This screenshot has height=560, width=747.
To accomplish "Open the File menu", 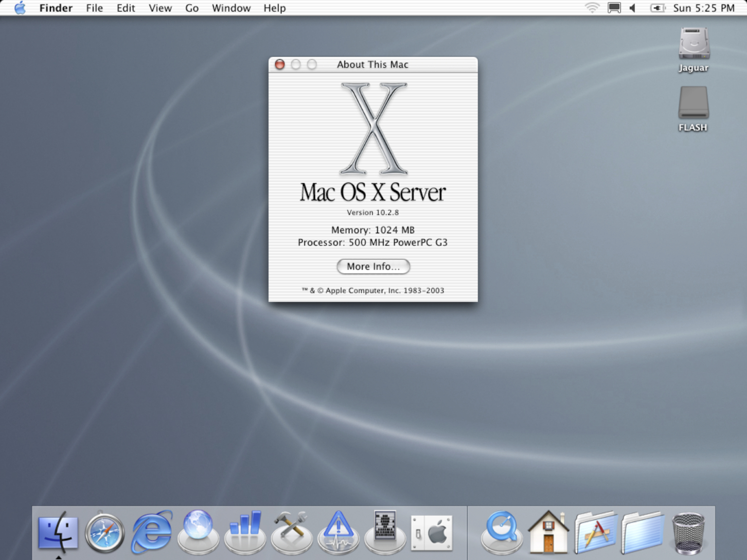I will (94, 8).
